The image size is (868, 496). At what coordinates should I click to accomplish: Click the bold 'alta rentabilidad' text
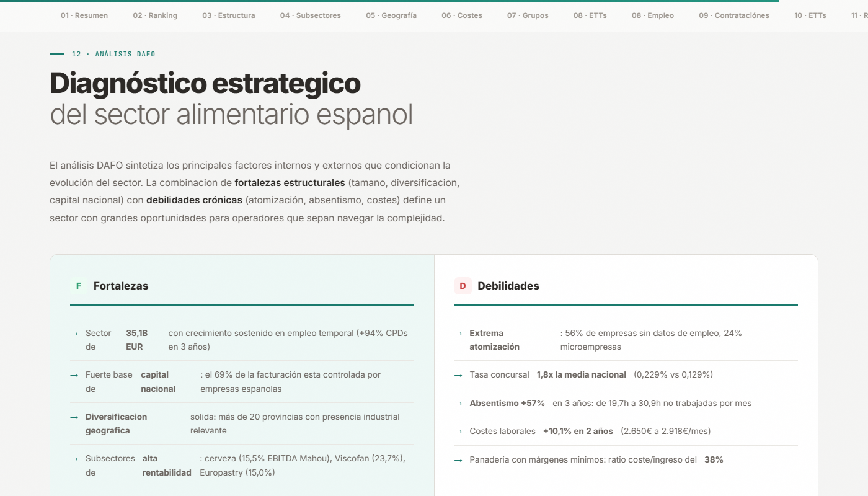point(167,466)
